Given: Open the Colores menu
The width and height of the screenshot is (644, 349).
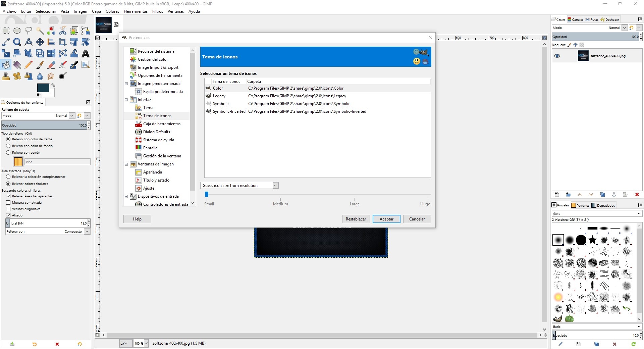Looking at the screenshot, I should point(112,11).
